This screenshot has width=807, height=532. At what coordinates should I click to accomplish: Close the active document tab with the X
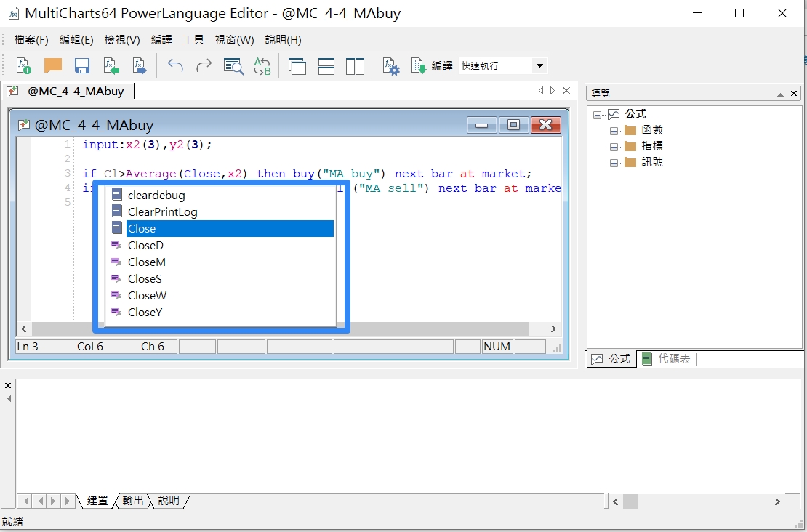point(566,91)
